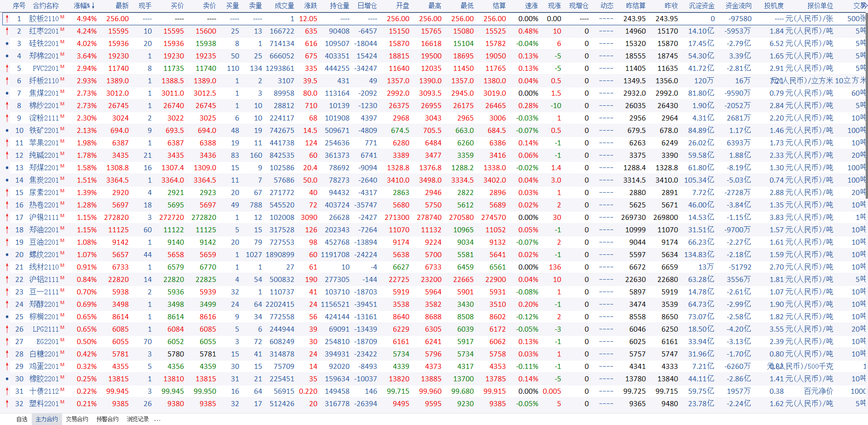Click the 结算 column header
Screen dimensions: 868x425
pos(499,6)
